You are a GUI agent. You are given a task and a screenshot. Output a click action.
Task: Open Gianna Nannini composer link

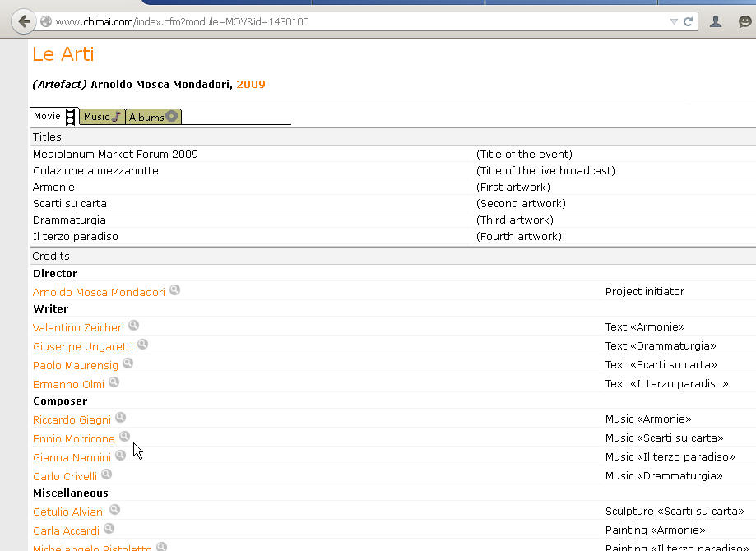tap(72, 457)
